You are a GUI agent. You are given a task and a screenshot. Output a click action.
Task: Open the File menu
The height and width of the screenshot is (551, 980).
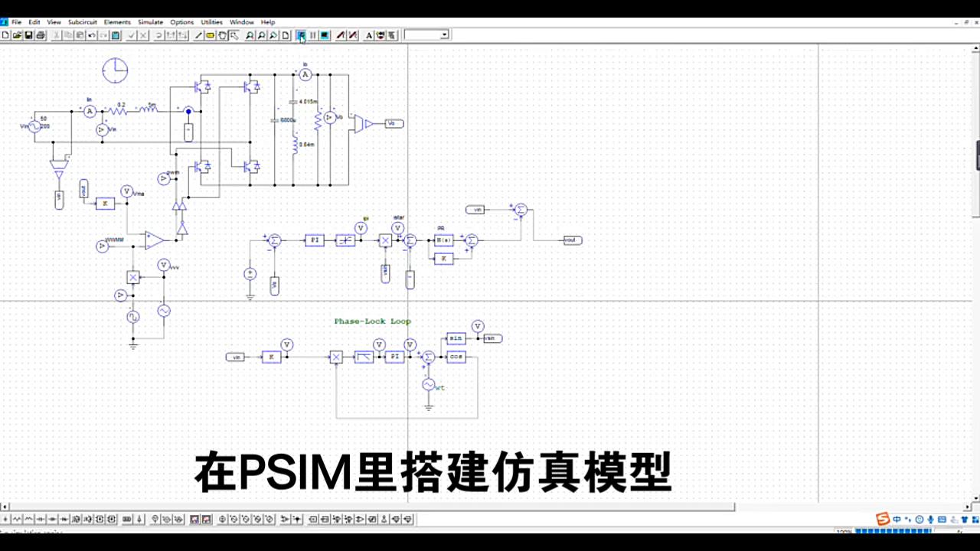tap(16, 22)
